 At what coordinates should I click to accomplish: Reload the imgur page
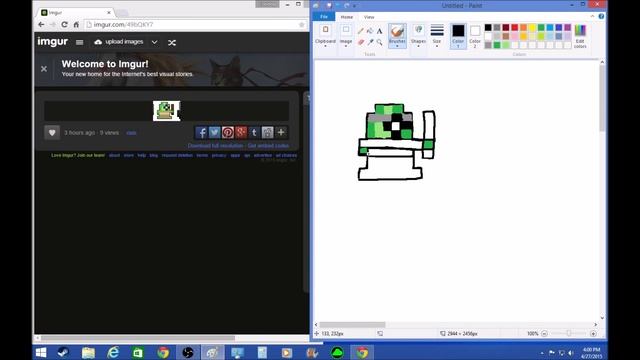pyautogui.click(x=64, y=24)
